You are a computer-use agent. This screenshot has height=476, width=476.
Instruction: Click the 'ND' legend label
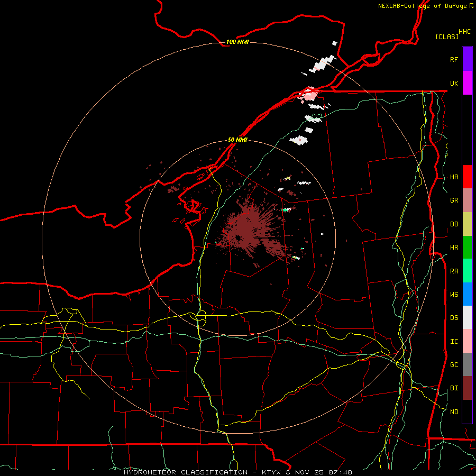tap(454, 412)
